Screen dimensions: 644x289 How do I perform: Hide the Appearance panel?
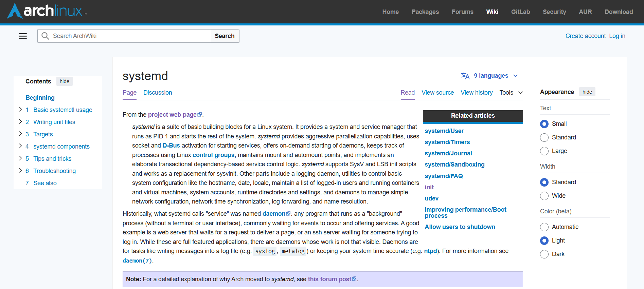point(587,92)
